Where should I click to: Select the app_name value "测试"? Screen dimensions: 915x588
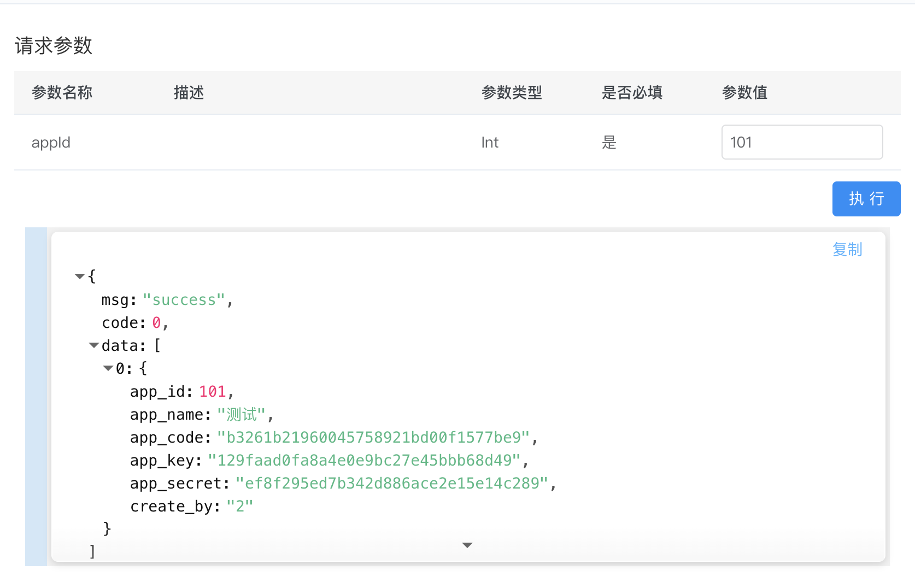tap(241, 415)
